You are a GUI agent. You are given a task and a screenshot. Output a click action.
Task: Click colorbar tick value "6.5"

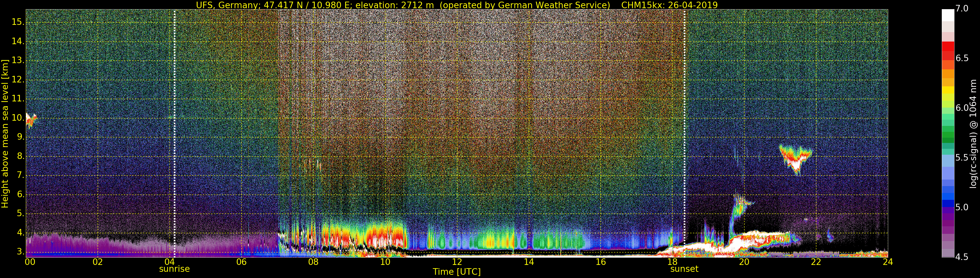(x=962, y=58)
